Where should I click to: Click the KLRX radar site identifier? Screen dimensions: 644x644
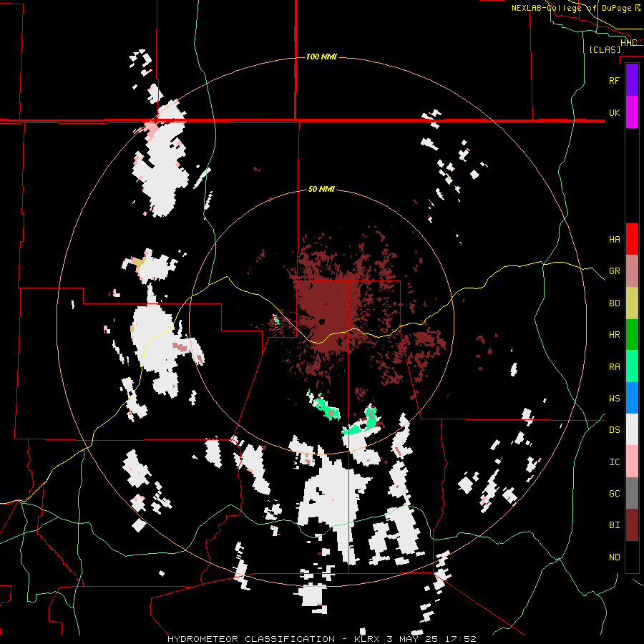369,639
